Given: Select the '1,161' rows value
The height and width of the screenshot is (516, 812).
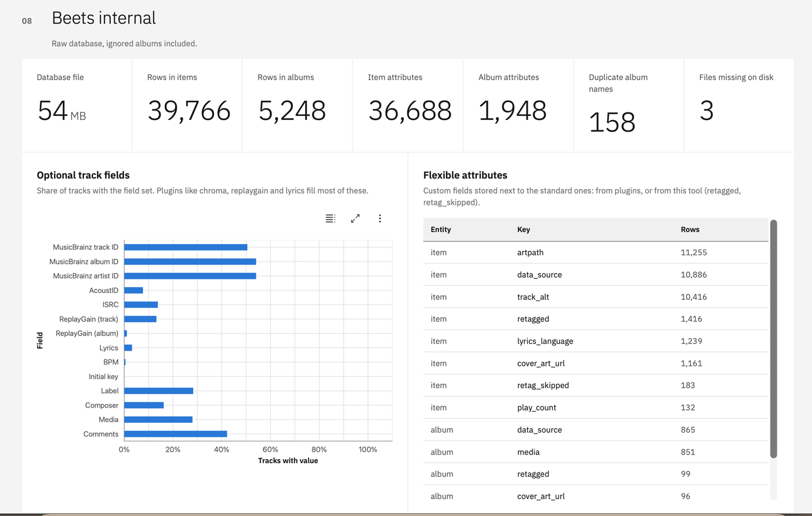Looking at the screenshot, I should [x=691, y=363].
